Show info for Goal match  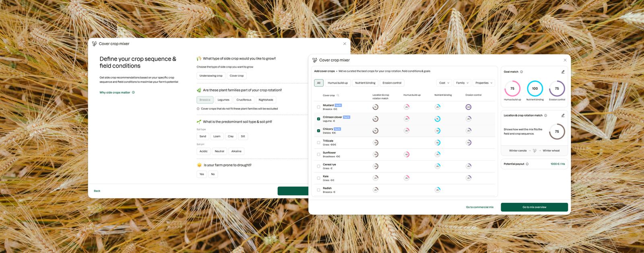tap(521, 72)
